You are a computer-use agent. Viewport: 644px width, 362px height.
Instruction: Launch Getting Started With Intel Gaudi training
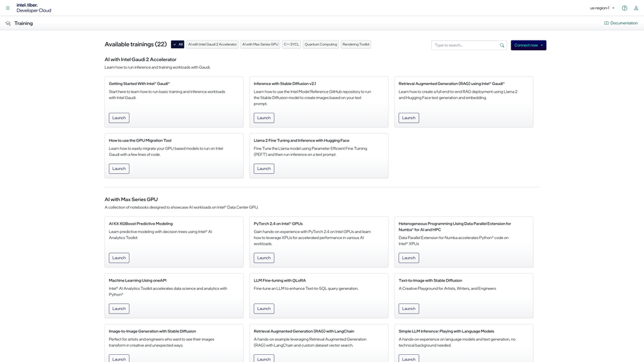[x=119, y=118]
